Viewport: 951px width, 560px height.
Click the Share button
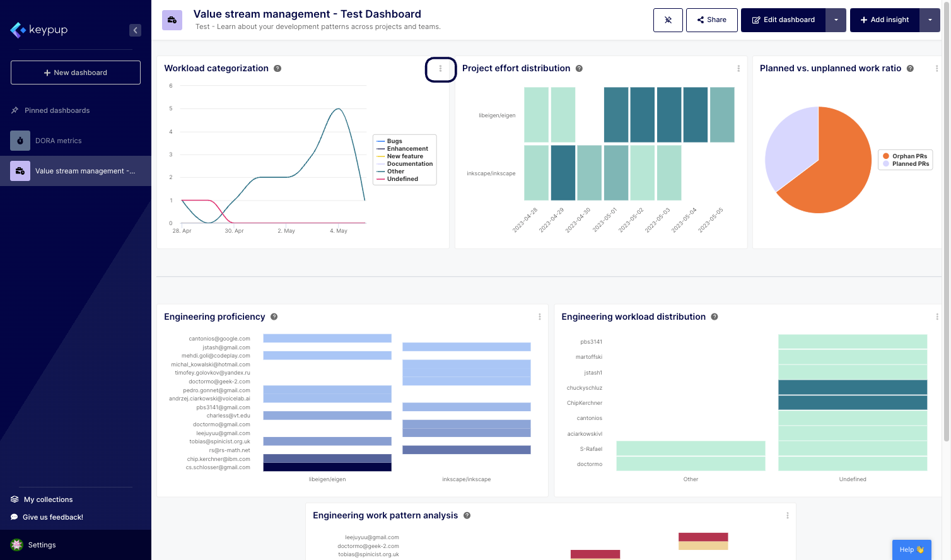point(711,20)
